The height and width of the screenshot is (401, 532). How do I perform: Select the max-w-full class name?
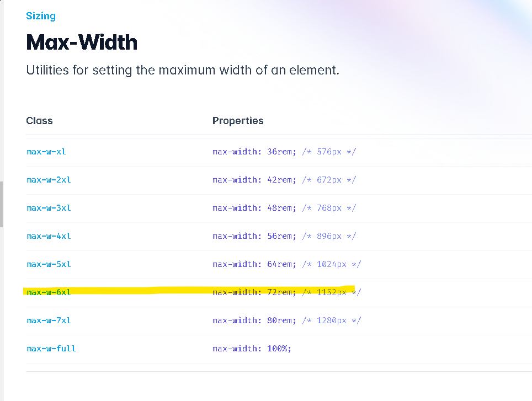click(51, 349)
